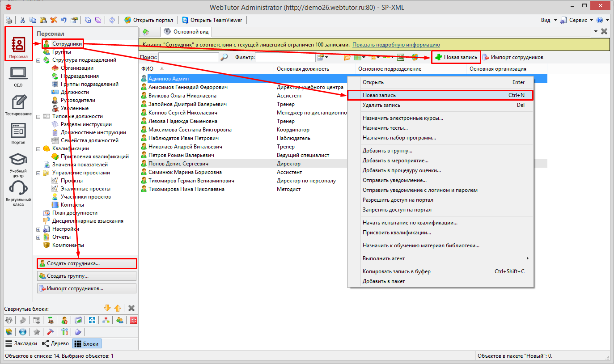
Task: Open the Портал sidebar section
Action: 18,132
